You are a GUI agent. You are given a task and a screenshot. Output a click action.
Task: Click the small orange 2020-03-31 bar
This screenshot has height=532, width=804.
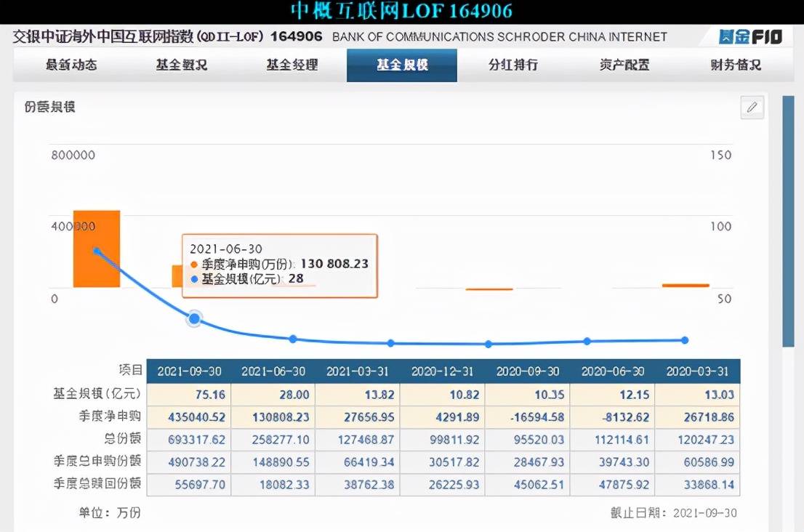(x=685, y=286)
